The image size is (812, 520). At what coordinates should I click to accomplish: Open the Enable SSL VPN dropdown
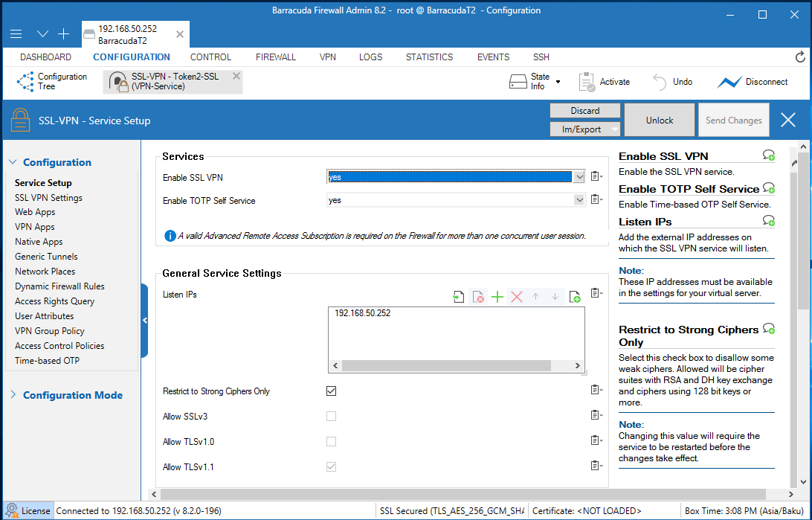tap(579, 177)
